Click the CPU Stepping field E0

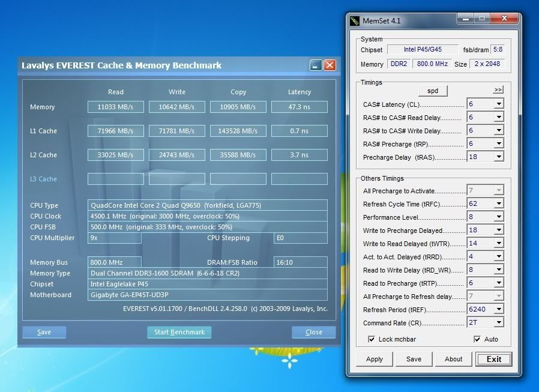(301, 238)
